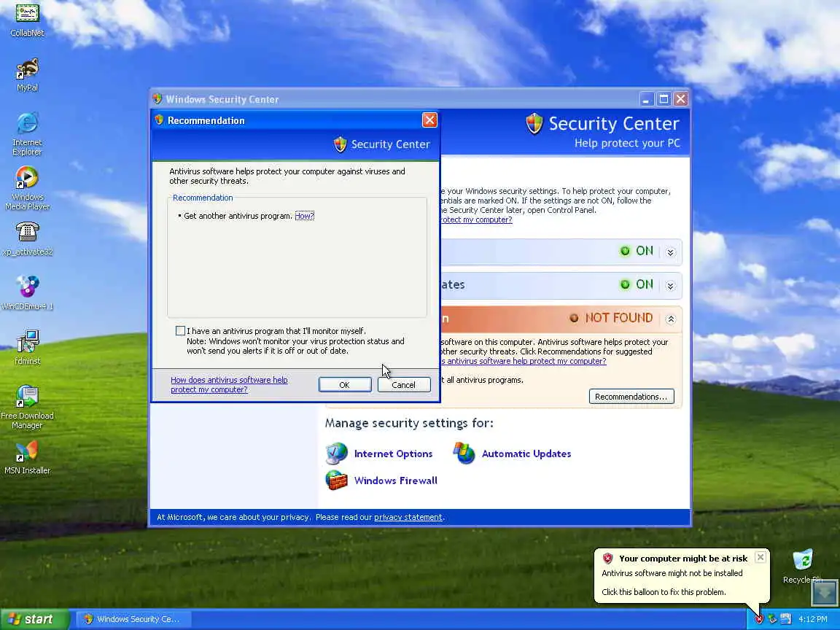
Task: Open the Windows Firewall settings link
Action: [x=395, y=481]
